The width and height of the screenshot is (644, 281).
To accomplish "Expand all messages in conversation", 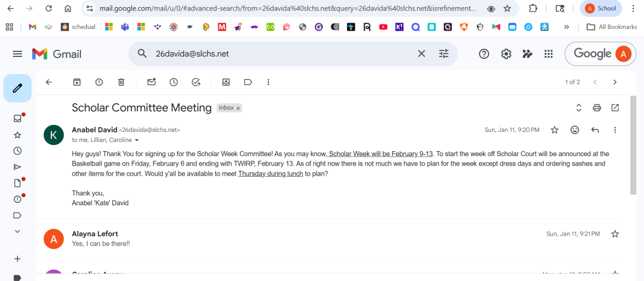I will pyautogui.click(x=579, y=108).
